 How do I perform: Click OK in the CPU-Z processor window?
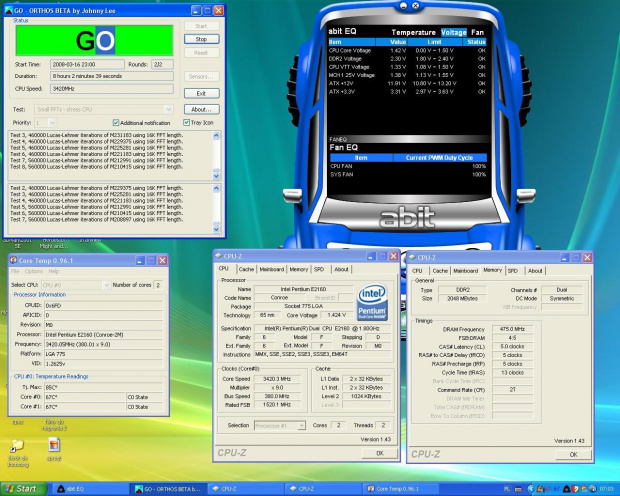click(380, 453)
